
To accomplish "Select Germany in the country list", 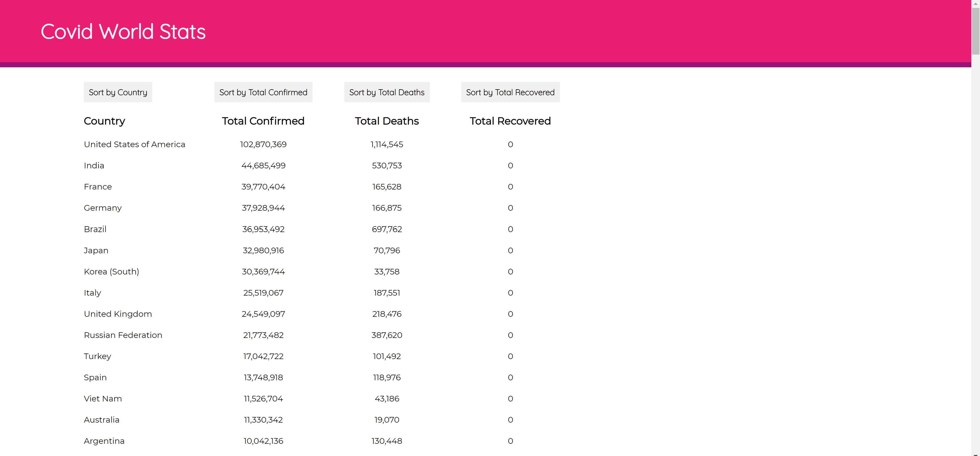I will 103,208.
